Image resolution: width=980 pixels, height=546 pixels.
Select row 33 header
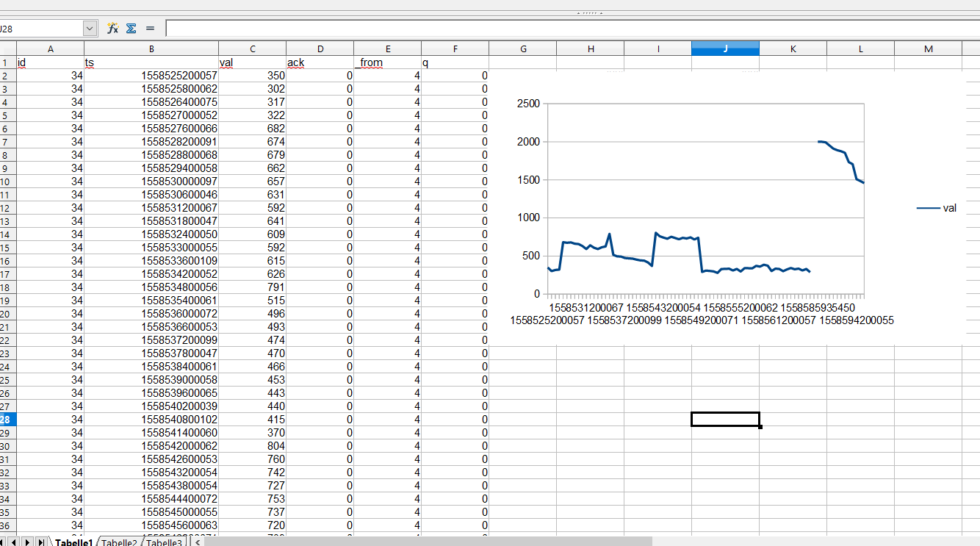coord(7,486)
